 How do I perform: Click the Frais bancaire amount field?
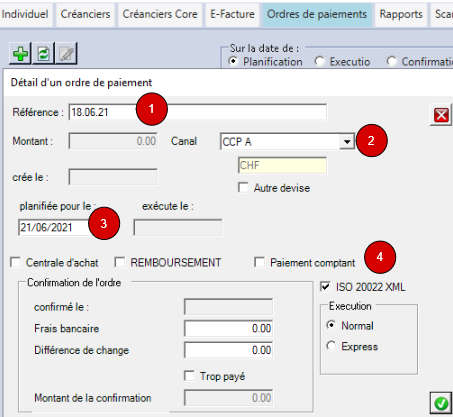point(229,328)
